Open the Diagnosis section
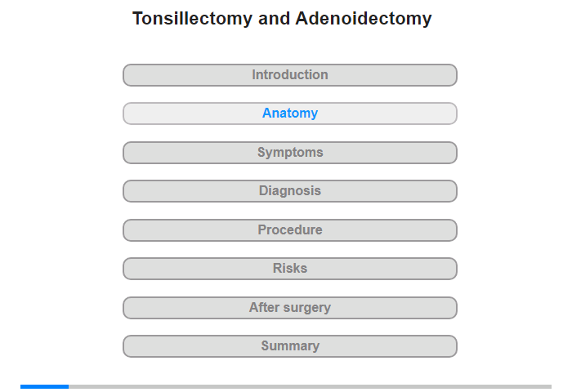 (x=290, y=191)
